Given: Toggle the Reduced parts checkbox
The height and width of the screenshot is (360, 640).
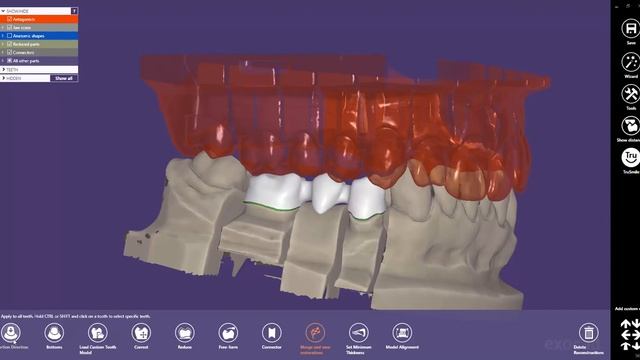Looking at the screenshot, I should (9, 44).
